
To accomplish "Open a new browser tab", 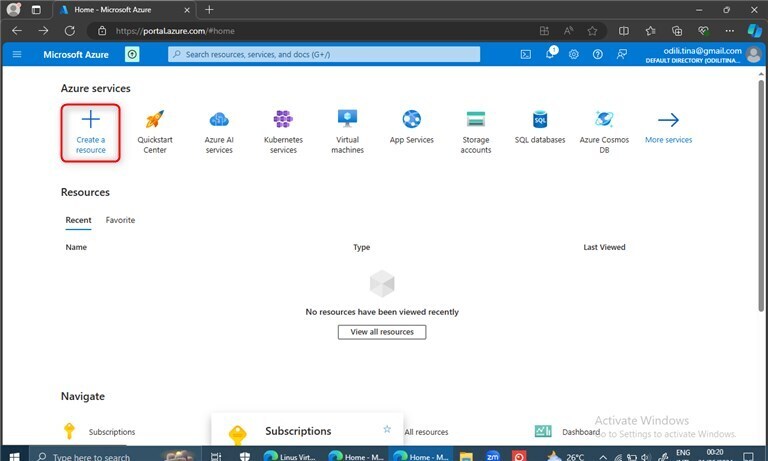I will [x=209, y=9].
